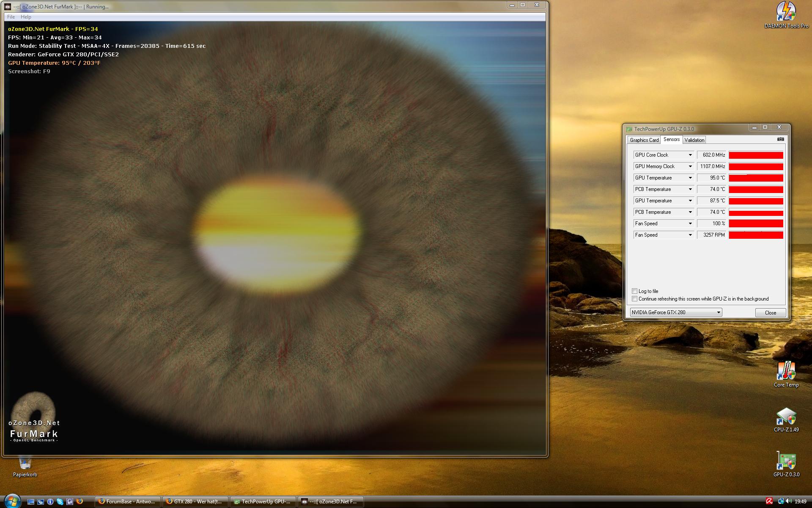The height and width of the screenshot is (508, 812).
Task: Click the GPU Temperature red graph bar
Action: pyautogui.click(x=755, y=178)
